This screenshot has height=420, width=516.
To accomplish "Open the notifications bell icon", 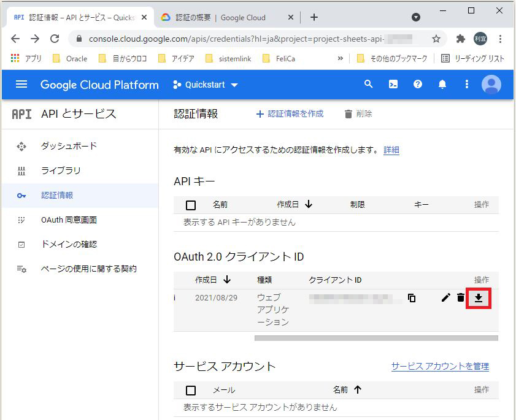I will click(x=442, y=84).
